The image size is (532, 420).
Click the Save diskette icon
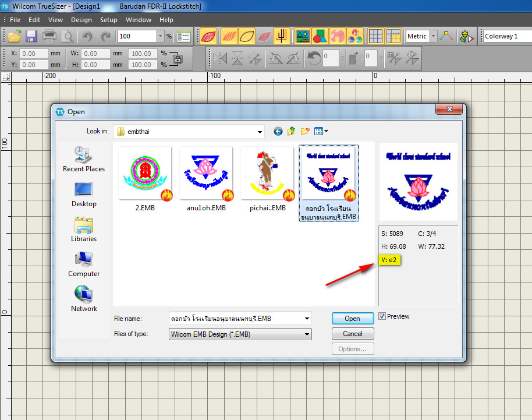tap(31, 36)
